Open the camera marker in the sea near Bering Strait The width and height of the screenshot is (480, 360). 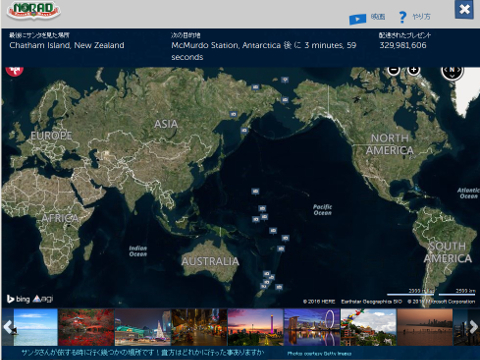pyautogui.click(x=284, y=80)
